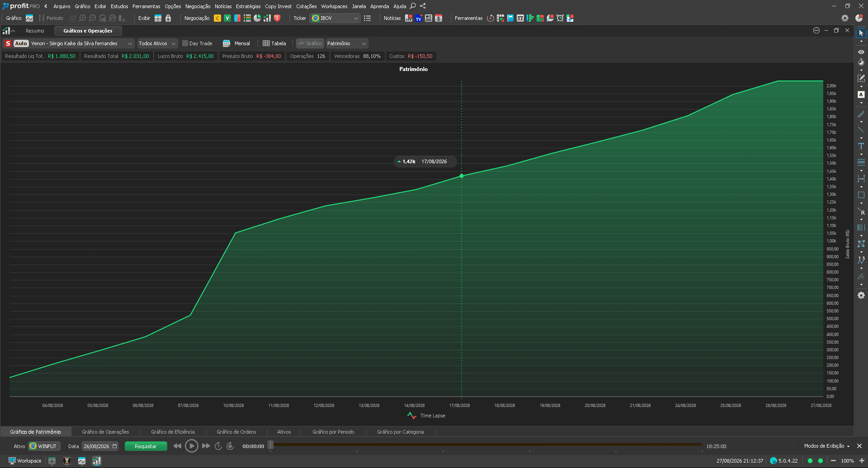Click the Mensal period button
This screenshot has width=868, height=468.
[242, 43]
